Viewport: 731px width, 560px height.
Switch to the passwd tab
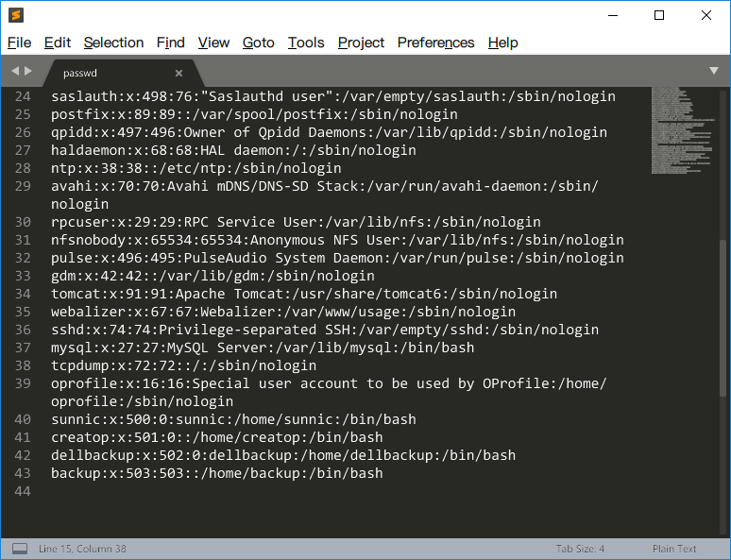click(124, 74)
